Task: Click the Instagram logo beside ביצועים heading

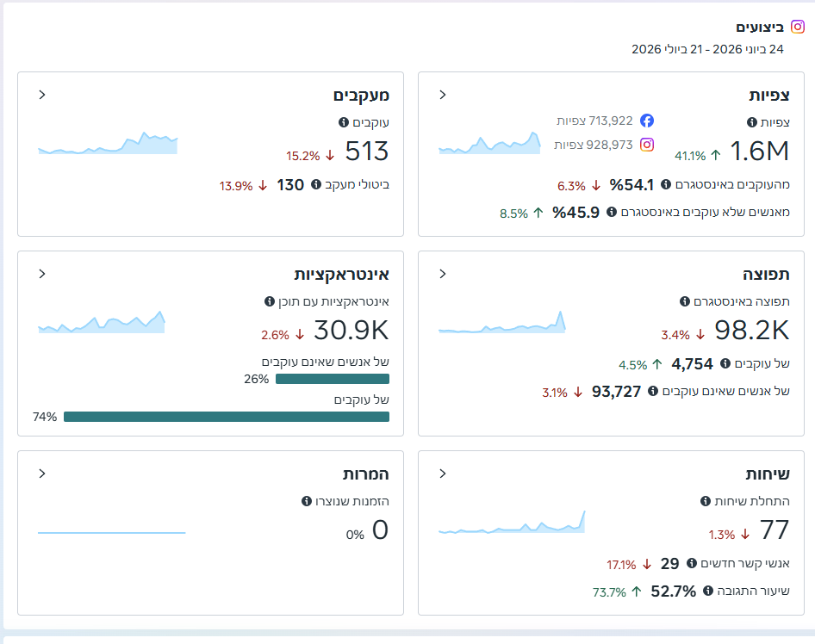Action: click(x=797, y=27)
